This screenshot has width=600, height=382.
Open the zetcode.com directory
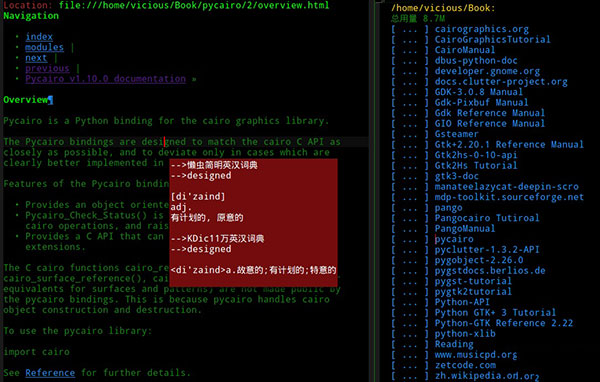[x=465, y=365]
